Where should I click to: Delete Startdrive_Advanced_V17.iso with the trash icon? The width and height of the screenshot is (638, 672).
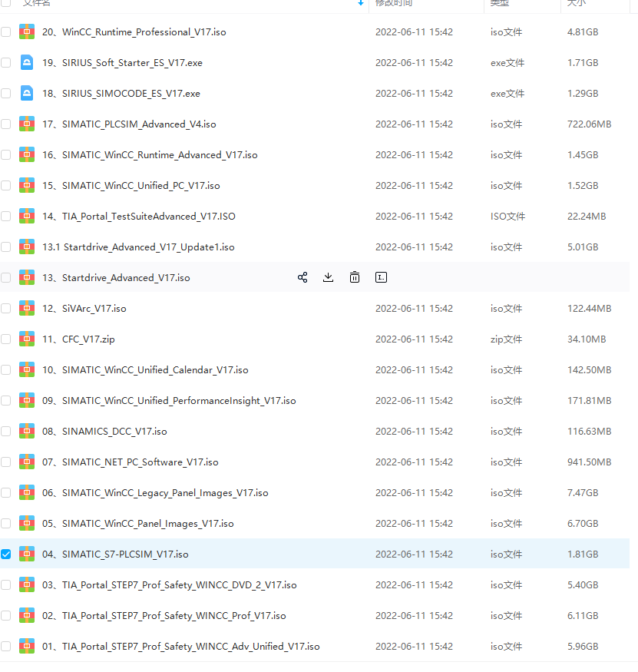pyautogui.click(x=355, y=277)
